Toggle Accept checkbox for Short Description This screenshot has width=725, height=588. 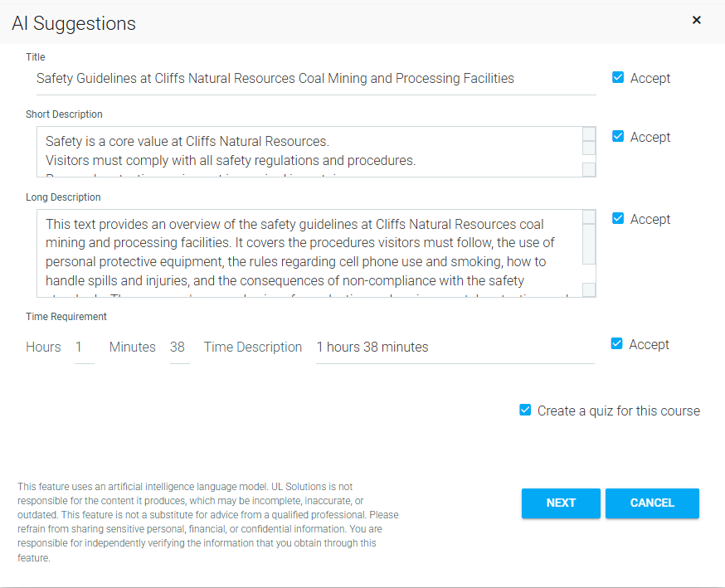tap(618, 137)
